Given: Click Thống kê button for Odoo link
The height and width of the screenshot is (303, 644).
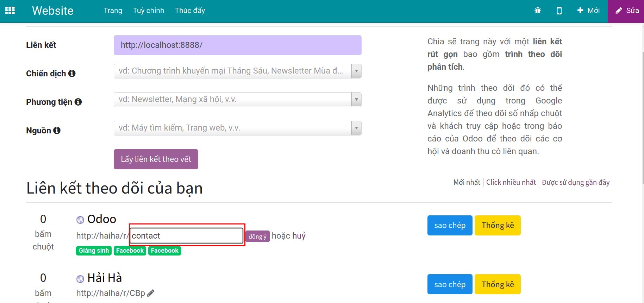Looking at the screenshot, I should (x=497, y=225).
